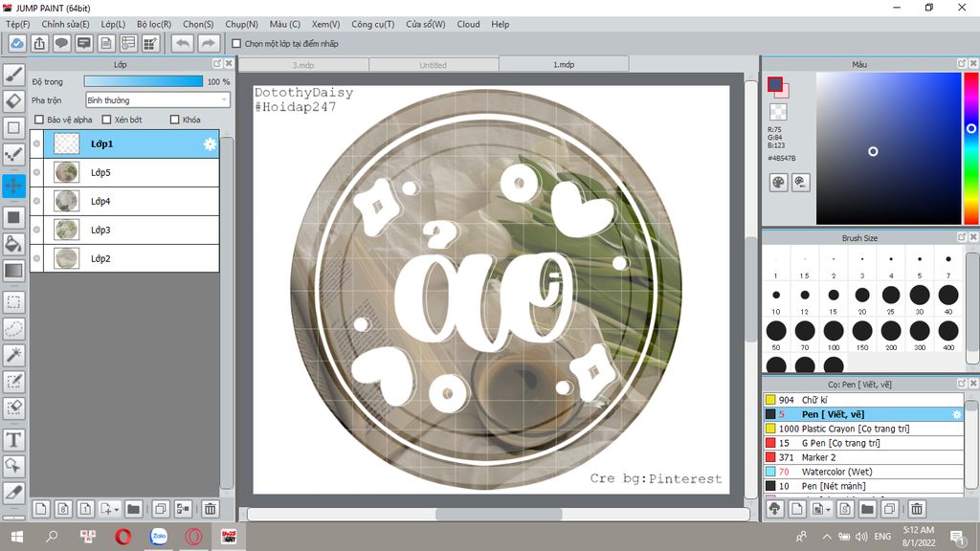Add 8-bit layer in Layers panel
The width and height of the screenshot is (980, 551).
63,509
